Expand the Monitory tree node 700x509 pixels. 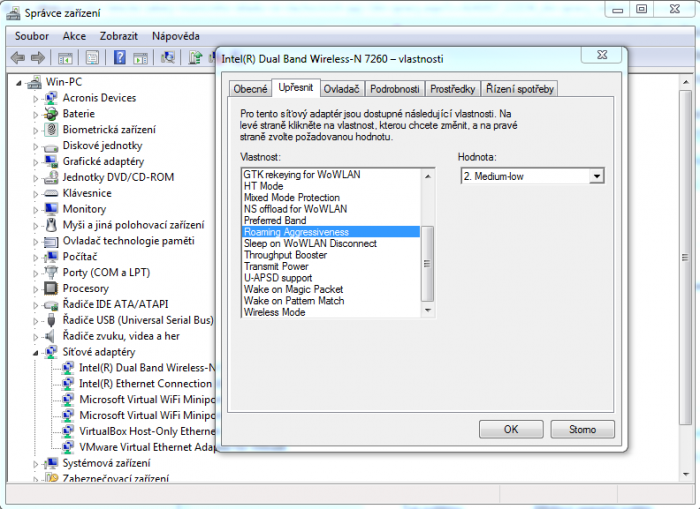point(36,209)
